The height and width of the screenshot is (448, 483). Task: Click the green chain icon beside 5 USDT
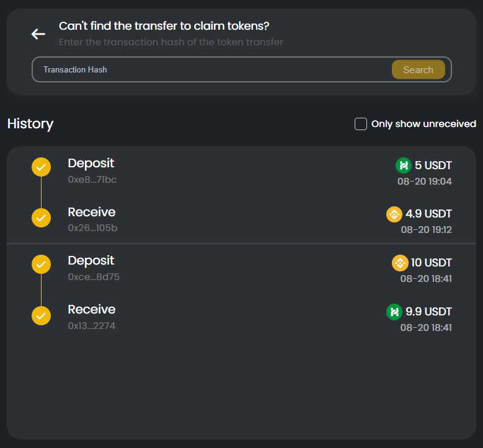(x=404, y=165)
